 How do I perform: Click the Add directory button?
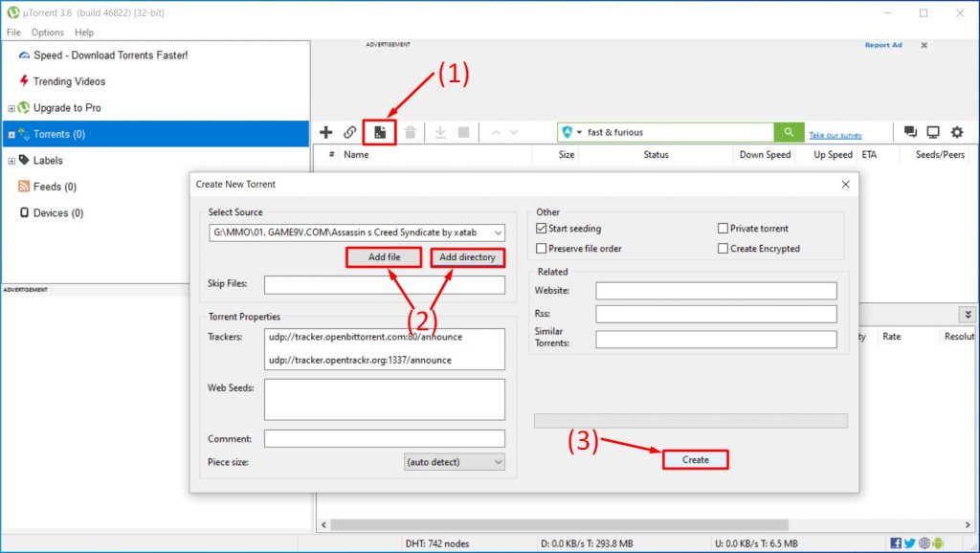(467, 256)
